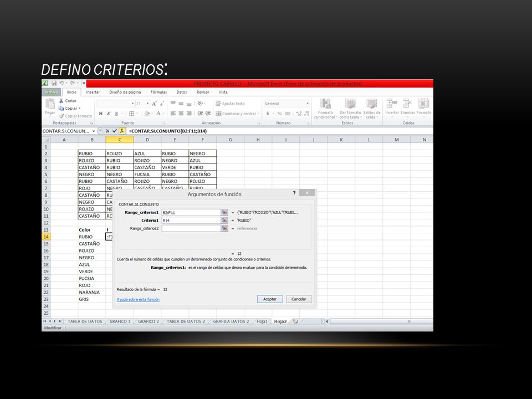Click the increase indent icon
The height and width of the screenshot is (399, 532).
pyautogui.click(x=208, y=114)
